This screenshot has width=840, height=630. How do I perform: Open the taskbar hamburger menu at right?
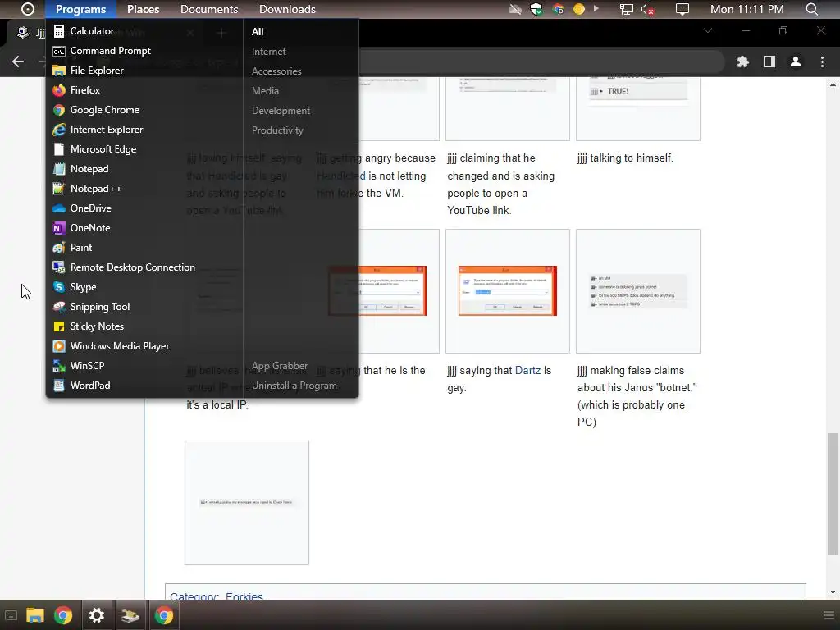pyautogui.click(x=829, y=615)
